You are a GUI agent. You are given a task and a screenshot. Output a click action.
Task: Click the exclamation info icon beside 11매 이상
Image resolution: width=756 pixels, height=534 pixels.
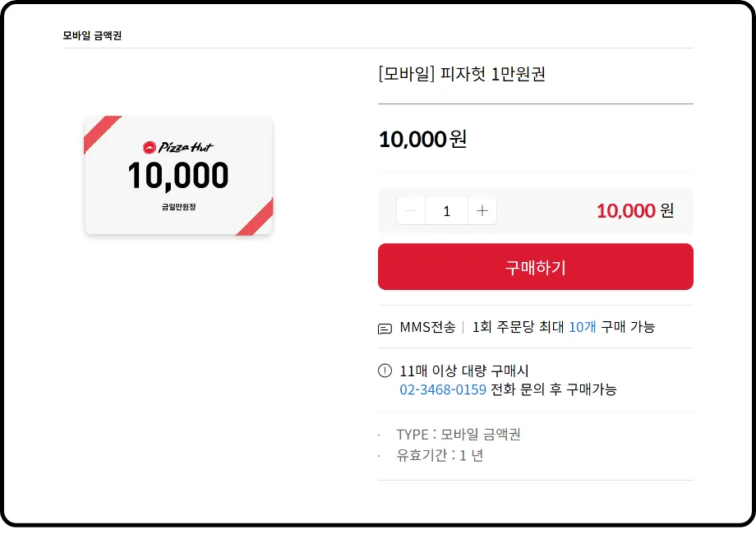pos(385,371)
